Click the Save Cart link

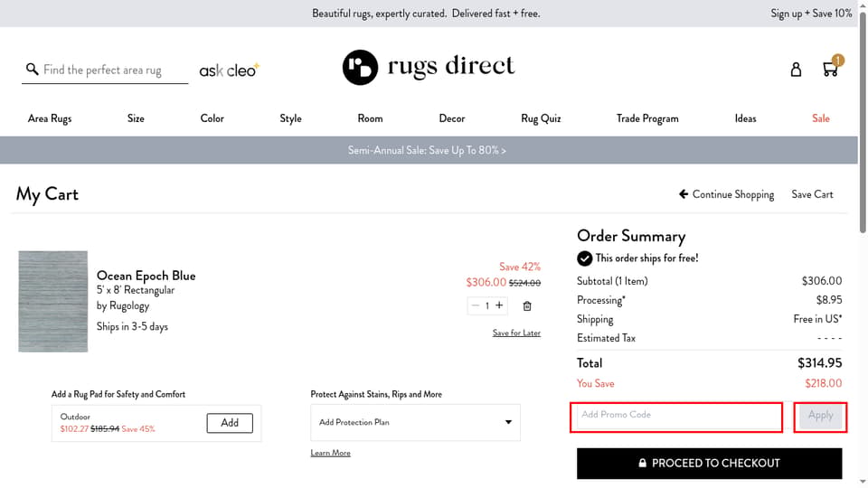(x=812, y=194)
